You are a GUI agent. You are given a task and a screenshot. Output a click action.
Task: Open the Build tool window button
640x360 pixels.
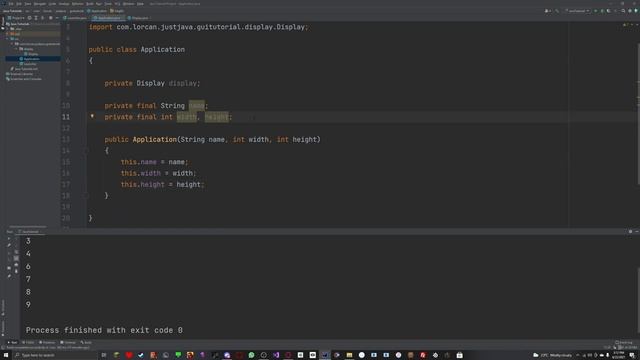86,342
